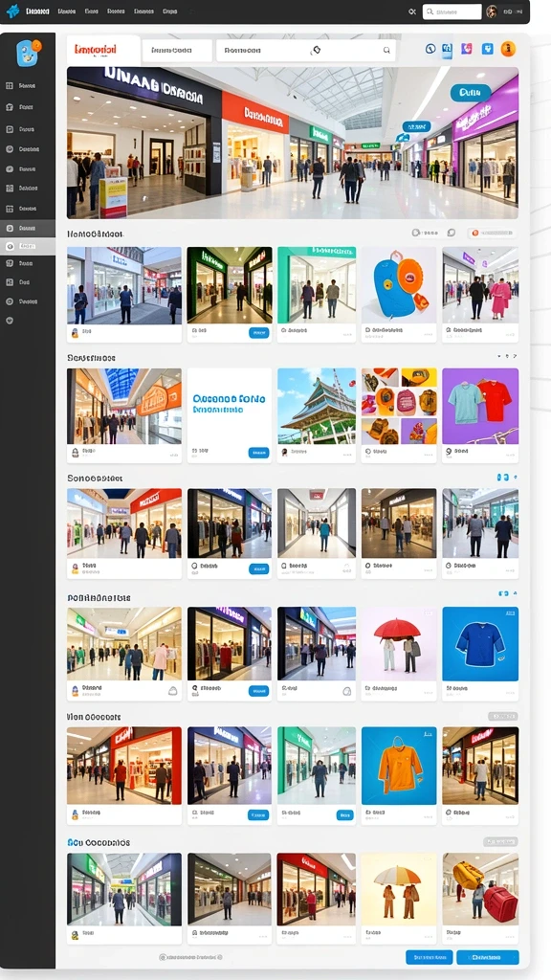Open the teal and red t-shirts thumbnail
The image size is (551, 980).
(x=480, y=406)
